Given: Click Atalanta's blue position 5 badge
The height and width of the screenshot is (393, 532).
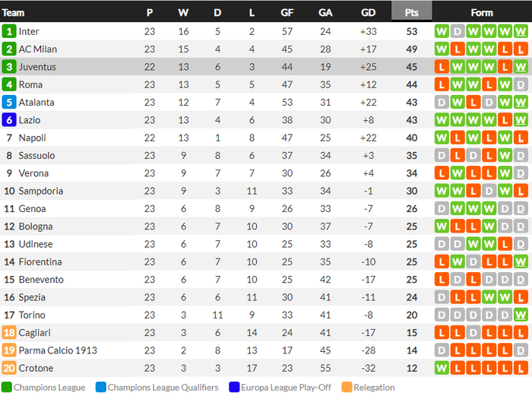Looking at the screenshot, I should point(9,102).
